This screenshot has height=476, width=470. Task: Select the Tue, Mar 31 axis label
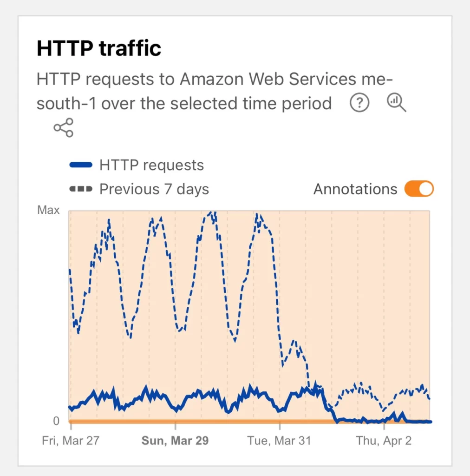pyautogui.click(x=280, y=441)
